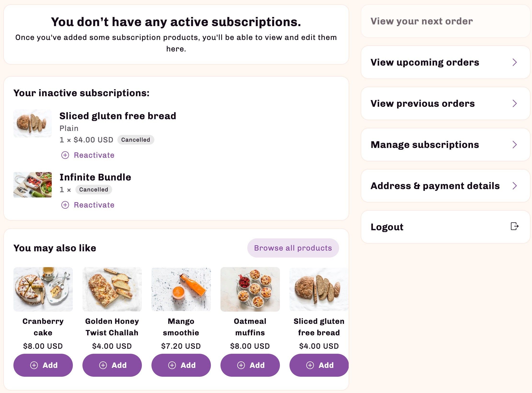
Task: Open the Mango smoothie product image
Action: pos(181,289)
